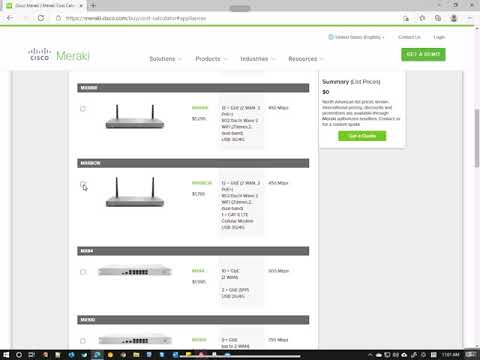Click the Cisco Meraki logo
Screen dimensions: 480x360
(x=59, y=55)
